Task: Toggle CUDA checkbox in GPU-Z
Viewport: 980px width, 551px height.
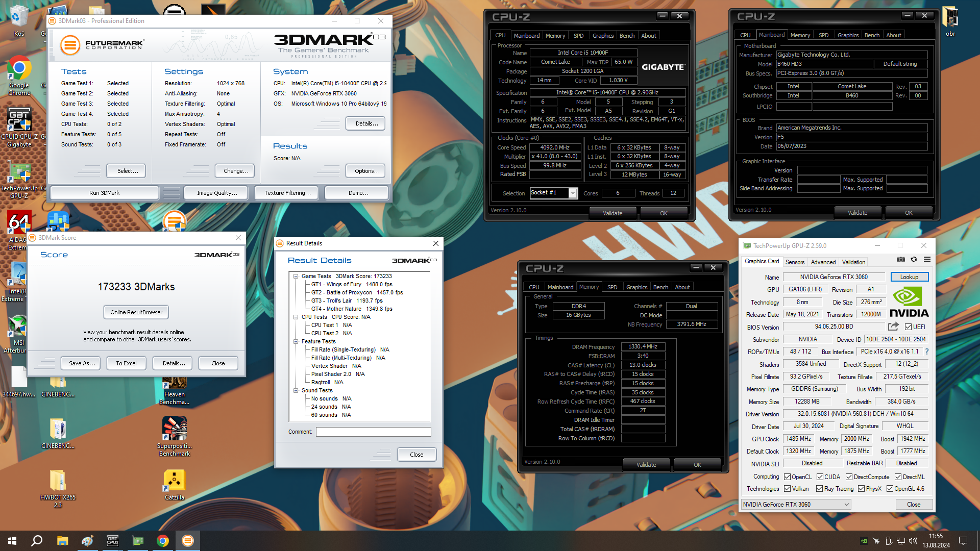Action: 820,477
